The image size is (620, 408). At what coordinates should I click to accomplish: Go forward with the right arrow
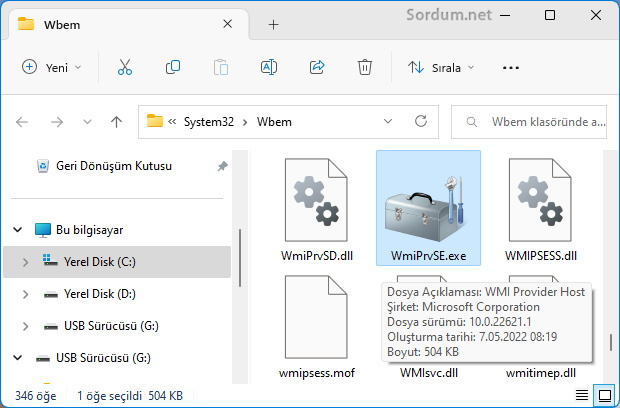[57, 122]
